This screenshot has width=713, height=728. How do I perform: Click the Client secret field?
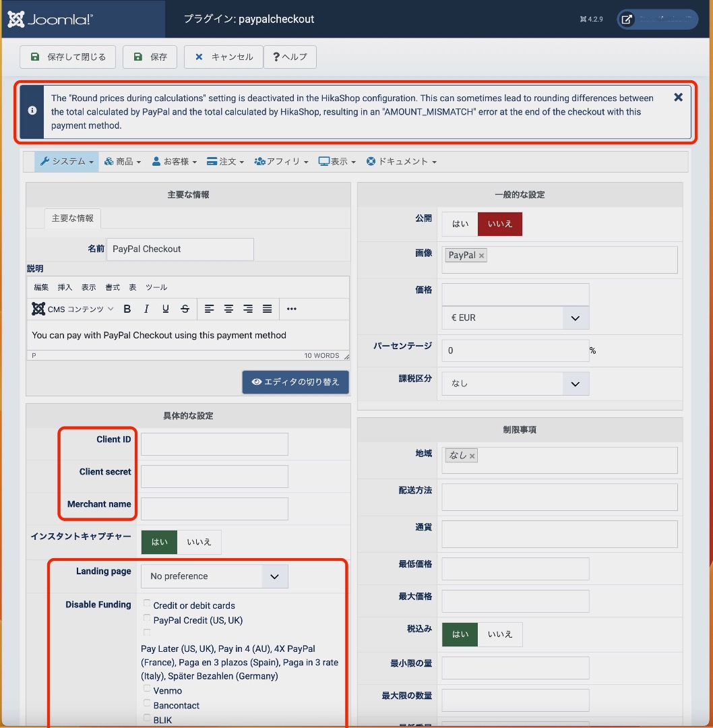point(214,477)
